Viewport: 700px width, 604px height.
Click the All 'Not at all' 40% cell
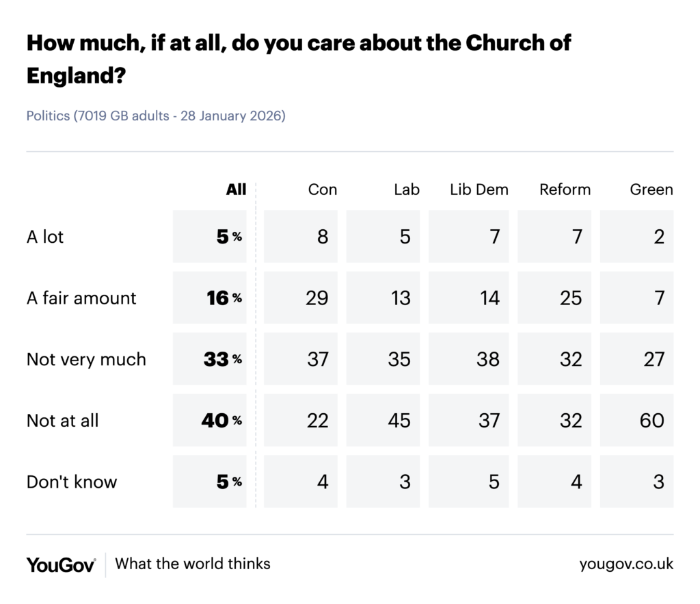[x=211, y=421]
